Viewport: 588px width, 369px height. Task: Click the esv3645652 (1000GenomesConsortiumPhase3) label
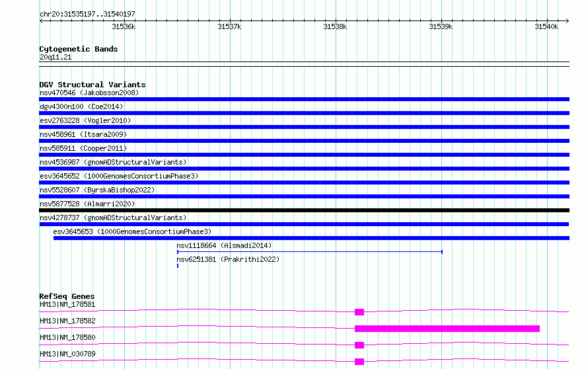[119, 176]
